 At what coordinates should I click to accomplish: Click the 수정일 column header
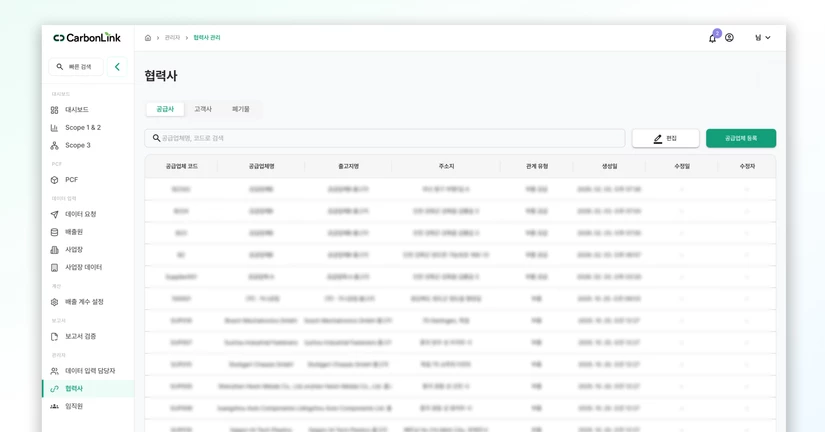682,166
